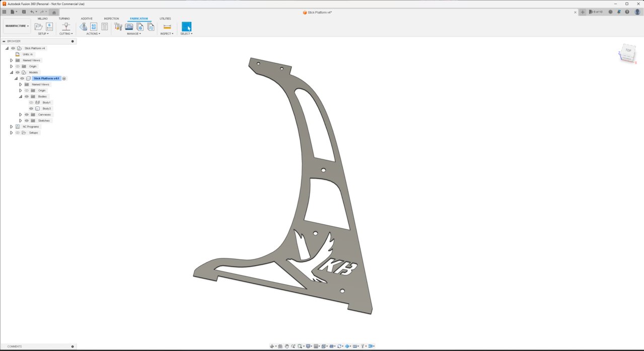This screenshot has width=644, height=351.
Task: Click the Undo arrow
Action: click(x=33, y=12)
